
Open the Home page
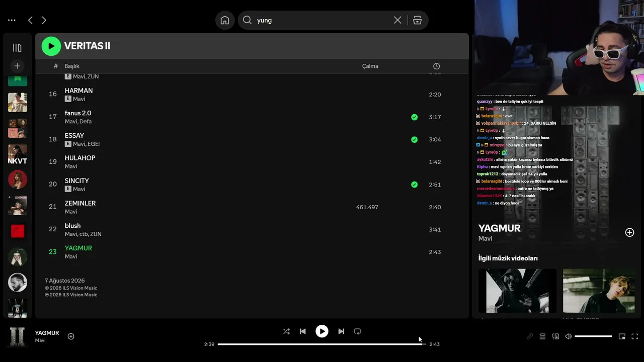[x=225, y=20]
